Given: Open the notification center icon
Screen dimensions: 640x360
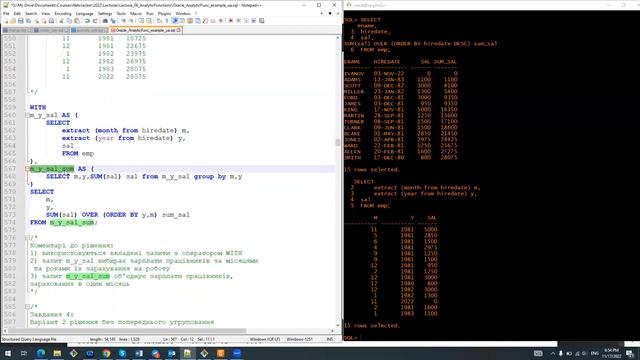Looking at the screenshot, I should pyautogui.click(x=630, y=353).
